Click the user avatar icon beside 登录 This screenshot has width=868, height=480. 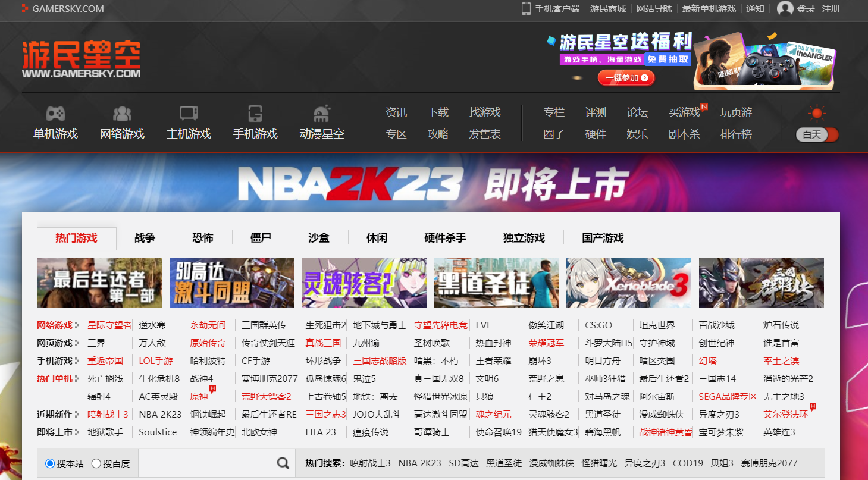pos(785,8)
